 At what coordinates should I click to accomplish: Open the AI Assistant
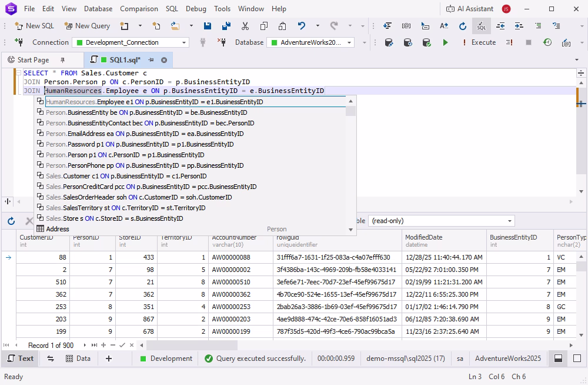(x=469, y=9)
